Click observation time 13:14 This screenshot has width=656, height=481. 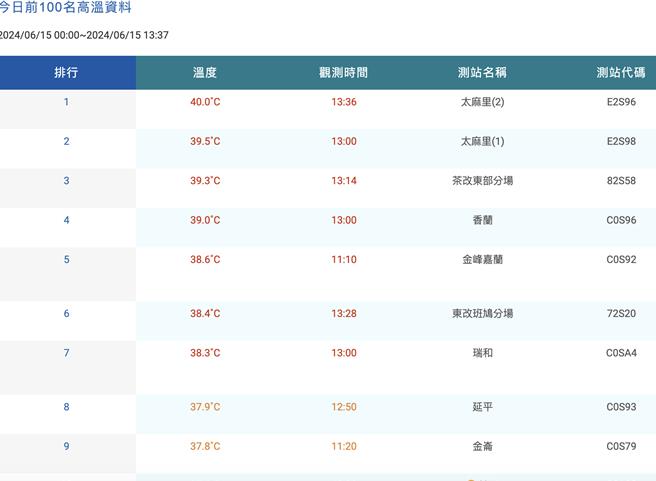click(x=344, y=180)
